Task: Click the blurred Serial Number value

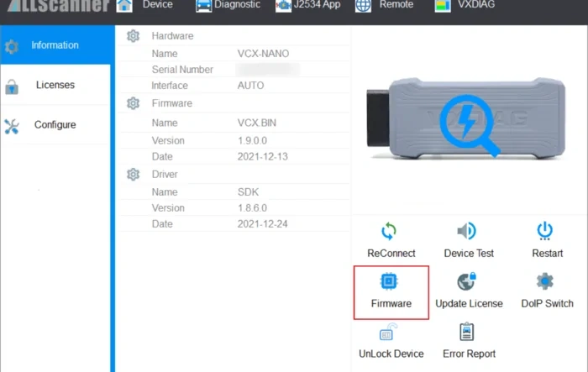Action: (268, 70)
